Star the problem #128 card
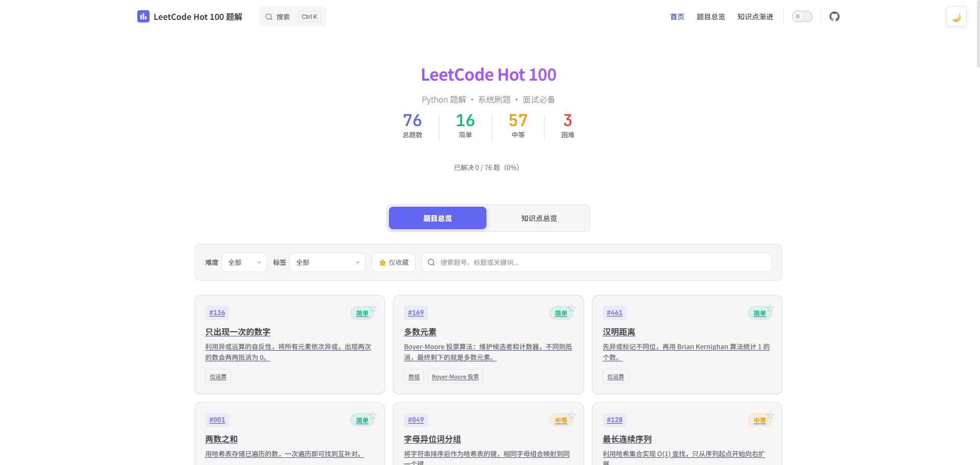 click(x=771, y=415)
